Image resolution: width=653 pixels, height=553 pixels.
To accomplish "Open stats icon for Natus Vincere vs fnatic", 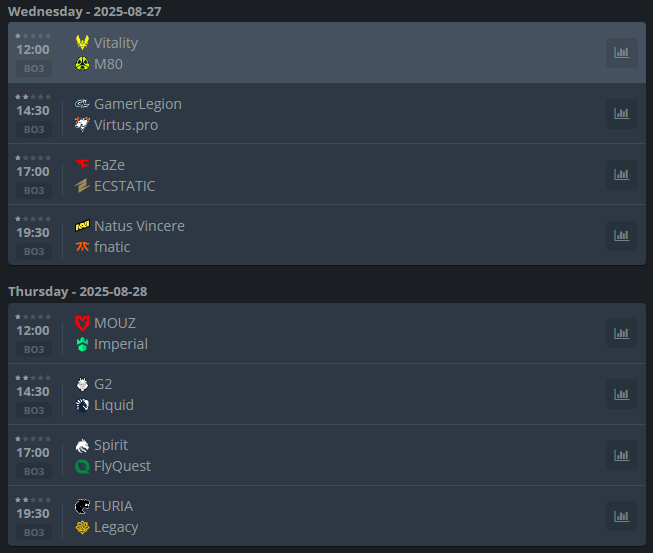I will click(621, 236).
